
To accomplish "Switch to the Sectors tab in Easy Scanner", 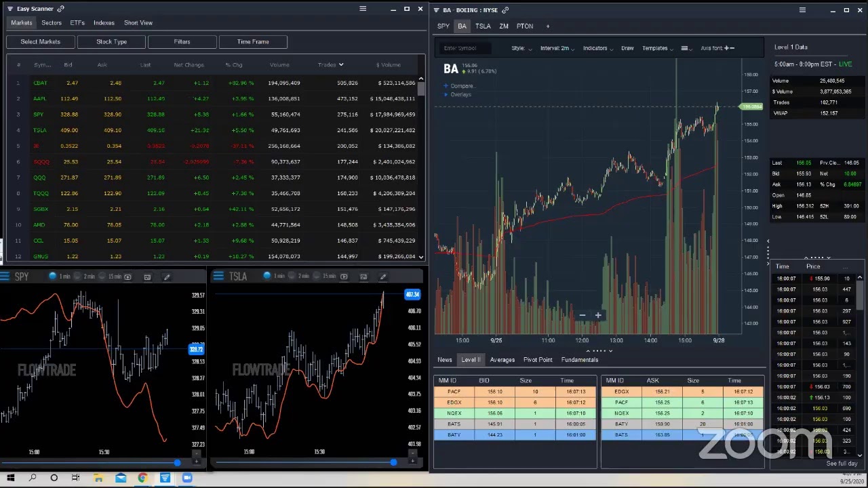I will (x=52, y=23).
